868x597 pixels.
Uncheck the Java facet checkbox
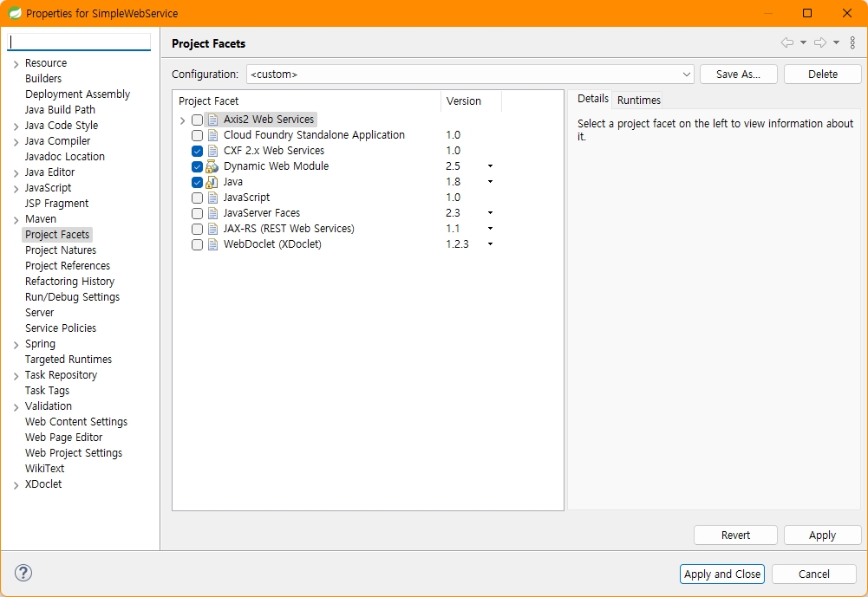[x=197, y=181]
